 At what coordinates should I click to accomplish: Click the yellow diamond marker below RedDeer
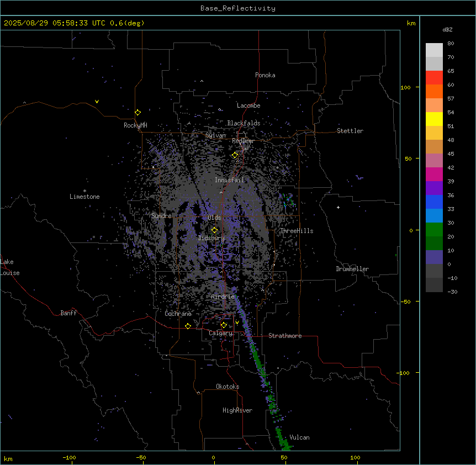[x=235, y=155]
